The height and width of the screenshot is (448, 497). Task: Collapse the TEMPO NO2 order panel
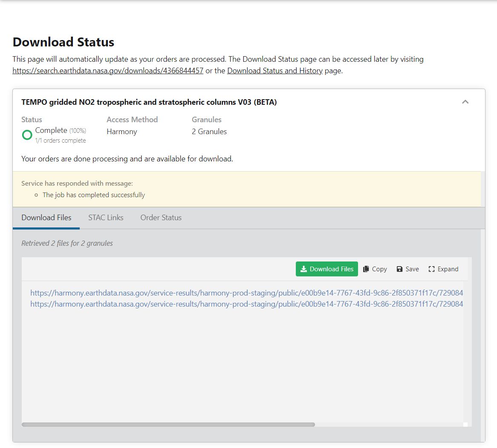(x=465, y=102)
